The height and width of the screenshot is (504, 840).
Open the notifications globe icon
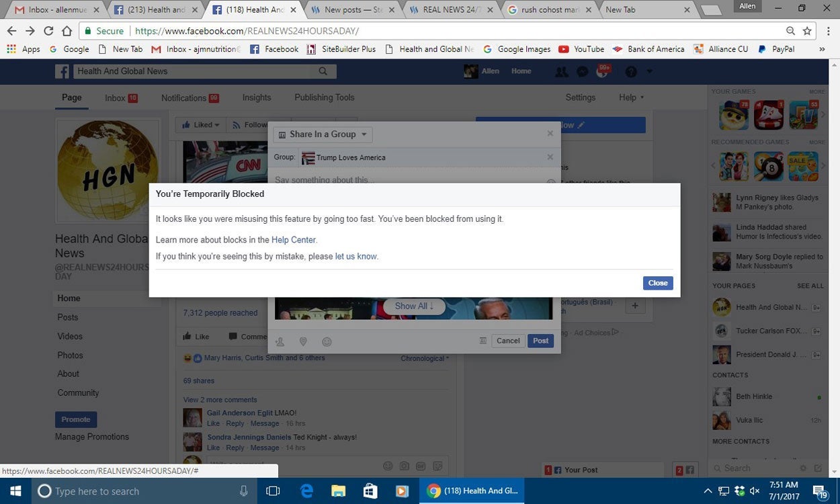click(603, 71)
